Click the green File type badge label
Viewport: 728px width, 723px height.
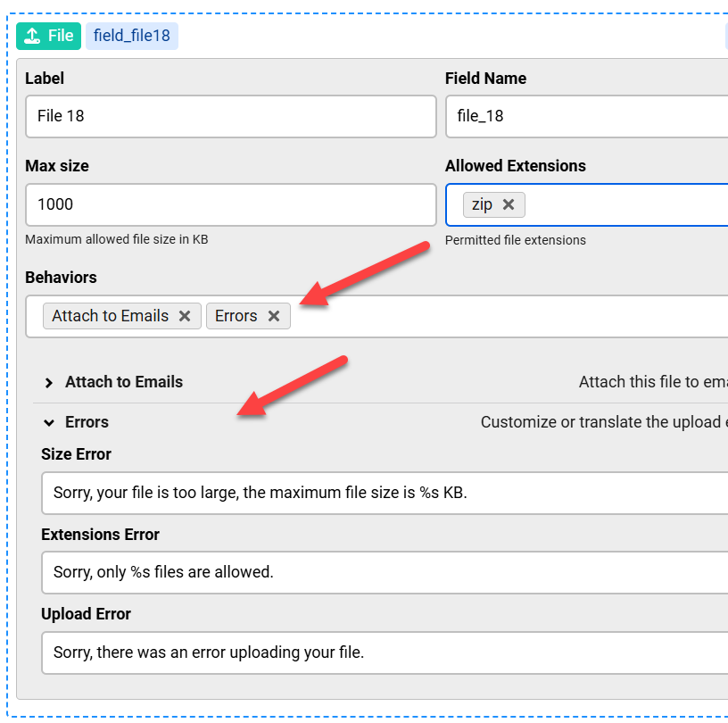click(61, 37)
